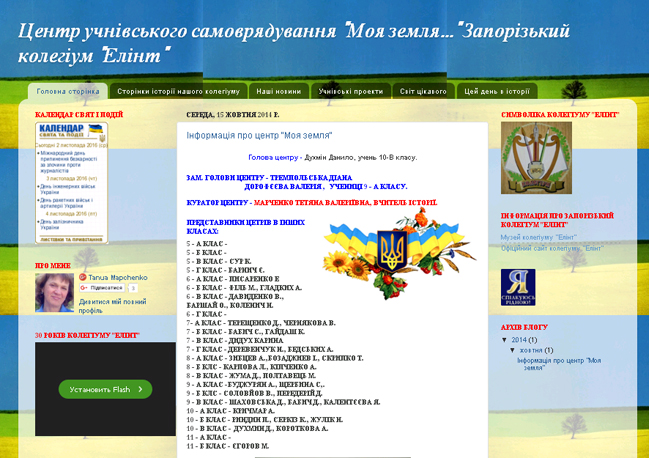Screen dimensions: 649x458
Task: Open the Календар свят і подій widget
Action: [69, 182]
